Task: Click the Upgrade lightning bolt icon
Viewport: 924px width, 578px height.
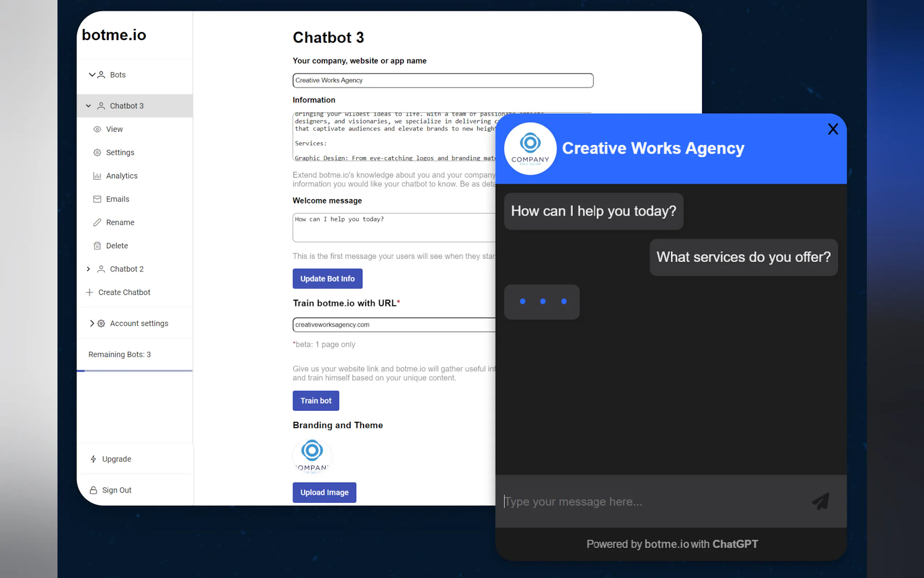Action: (x=93, y=459)
